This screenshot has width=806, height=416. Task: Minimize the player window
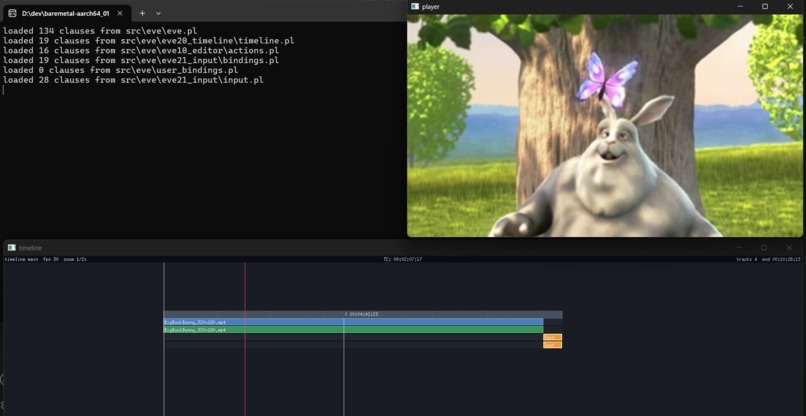pos(740,6)
